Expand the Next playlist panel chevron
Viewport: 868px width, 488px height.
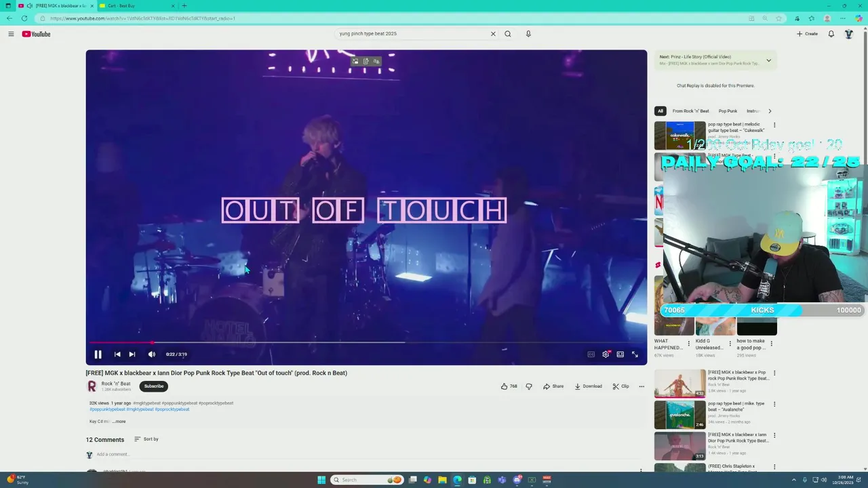768,60
